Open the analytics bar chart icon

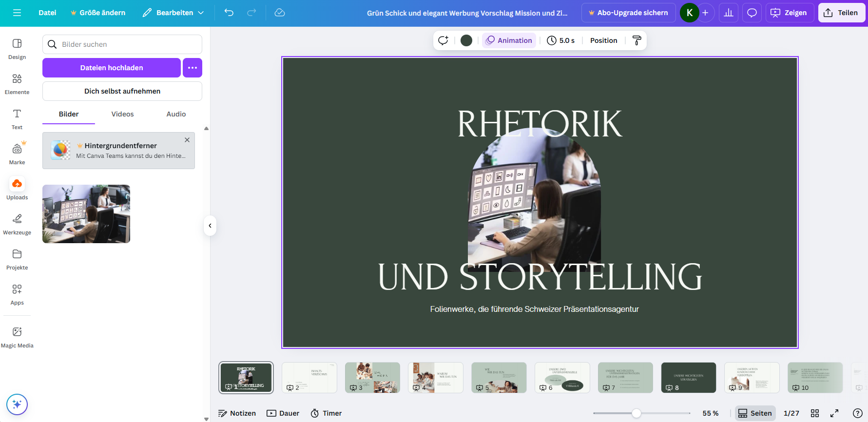click(x=729, y=13)
